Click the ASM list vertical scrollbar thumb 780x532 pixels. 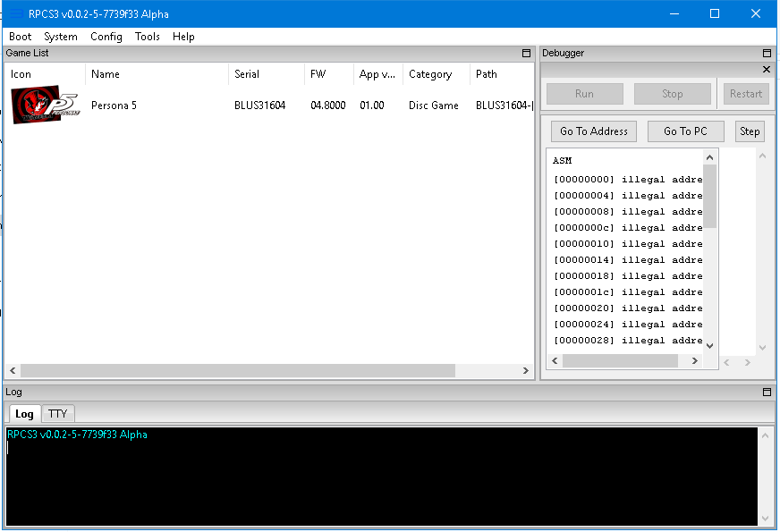pyautogui.click(x=710, y=196)
